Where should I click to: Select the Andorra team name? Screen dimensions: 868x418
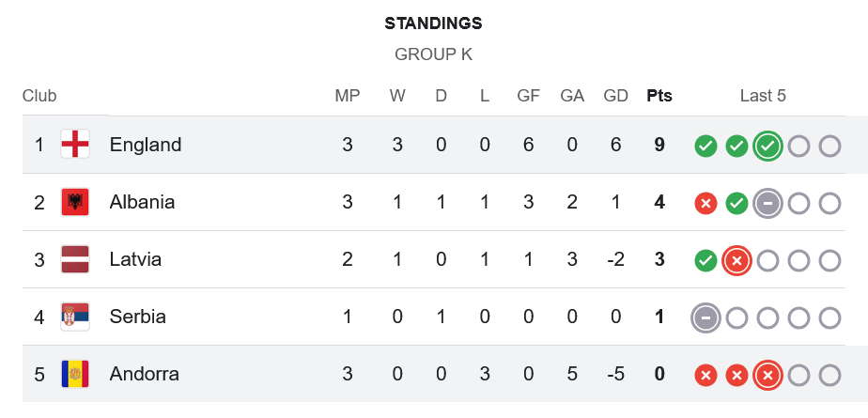coord(144,374)
